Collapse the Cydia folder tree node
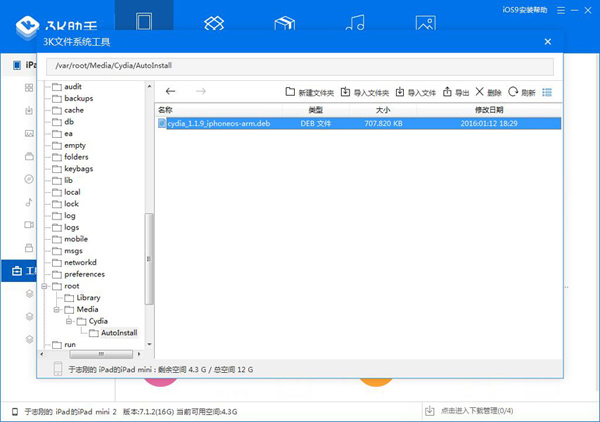Viewport: 600px width, 422px height. 69,321
